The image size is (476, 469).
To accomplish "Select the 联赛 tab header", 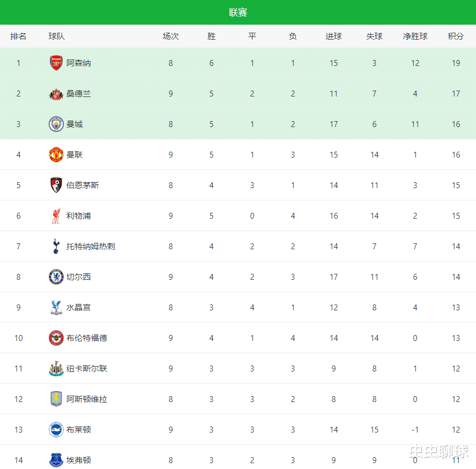I will point(238,12).
